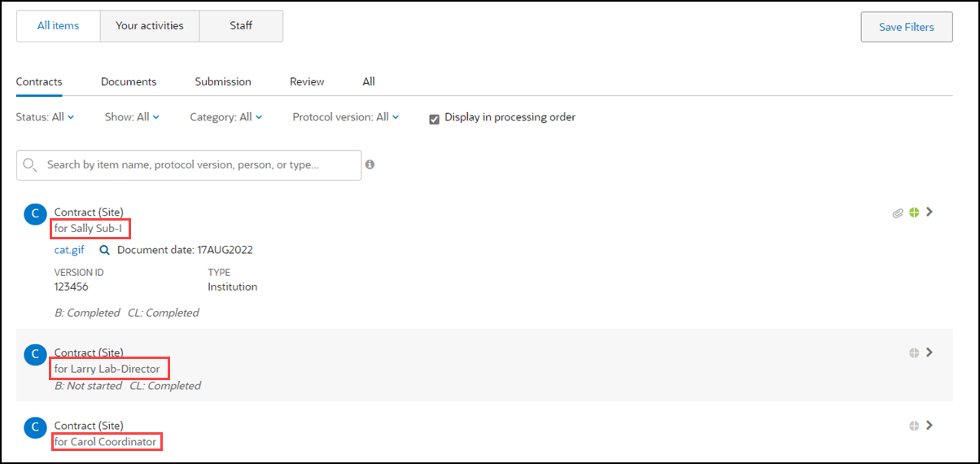Click the grey globe icon on Larry Lab-Director contract
The height and width of the screenshot is (464, 980).
coord(914,353)
